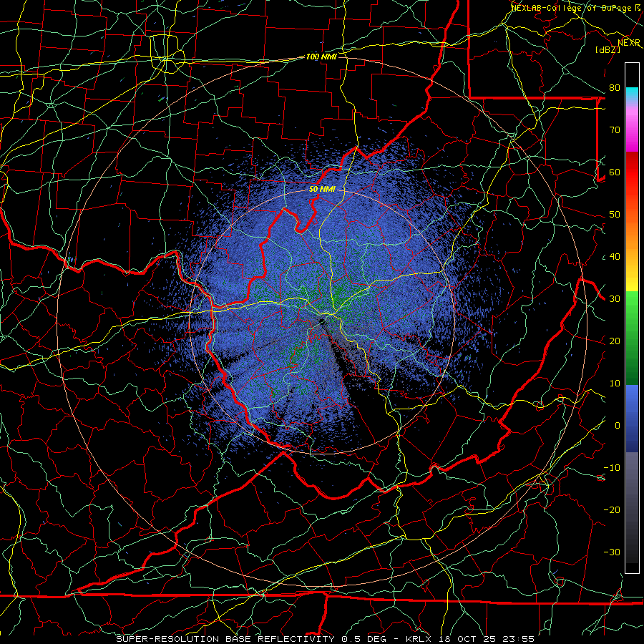Click the 10 value on color scale
Image resolution: width=644 pixels, height=644 pixels.
615,384
